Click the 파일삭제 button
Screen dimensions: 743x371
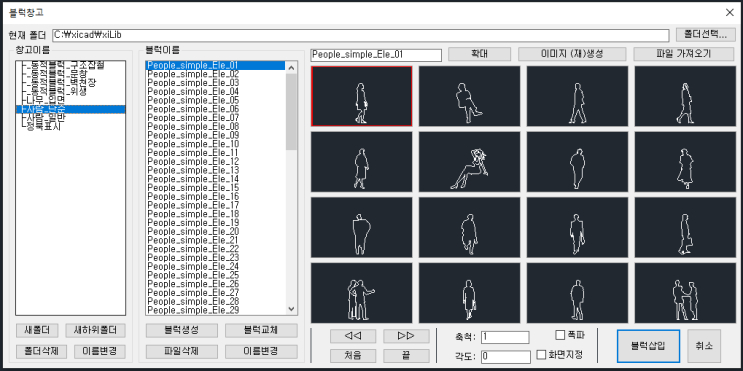(181, 352)
